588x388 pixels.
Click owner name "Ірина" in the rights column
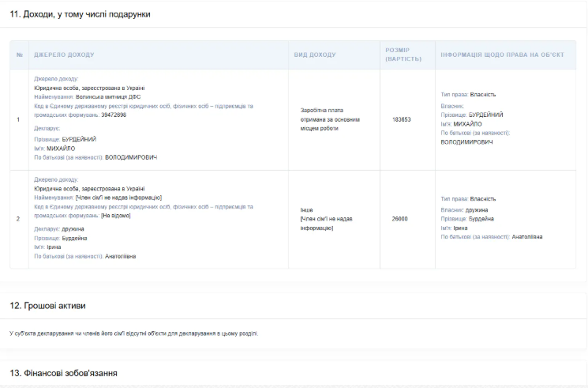click(x=460, y=228)
